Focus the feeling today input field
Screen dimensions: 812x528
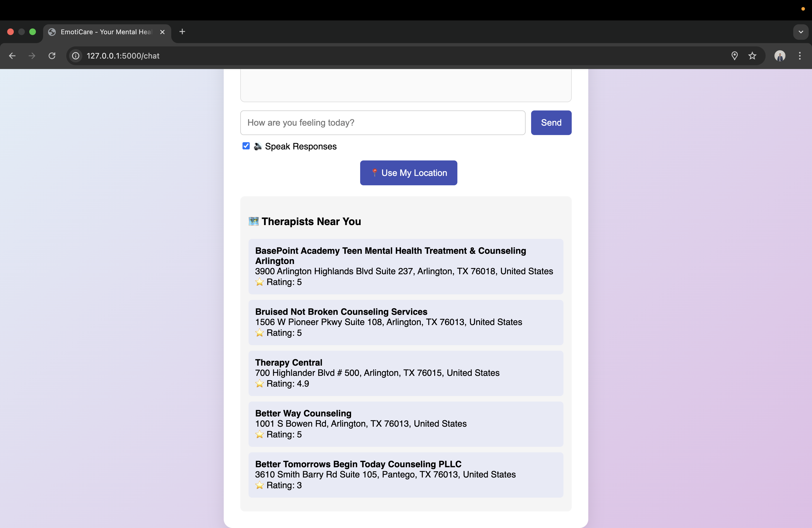coord(383,123)
